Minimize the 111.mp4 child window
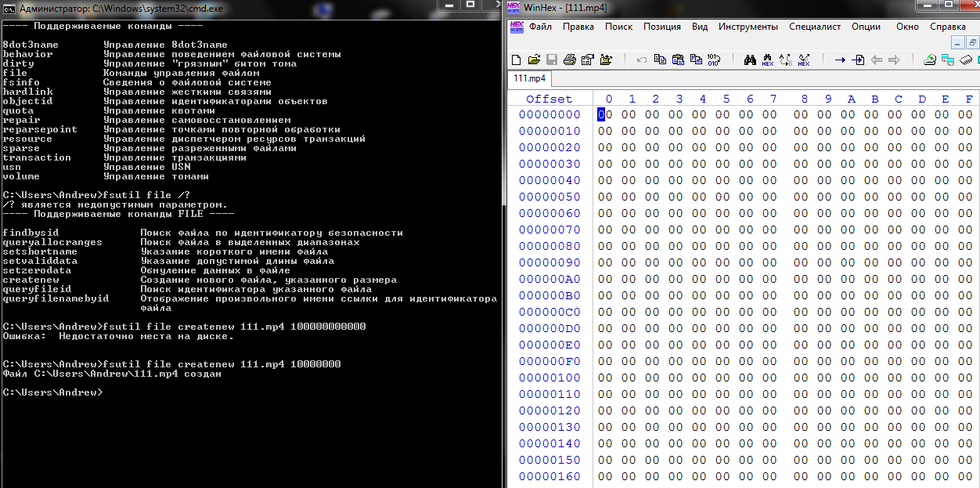Viewport: 980px width, 488px height. pyautogui.click(x=958, y=42)
